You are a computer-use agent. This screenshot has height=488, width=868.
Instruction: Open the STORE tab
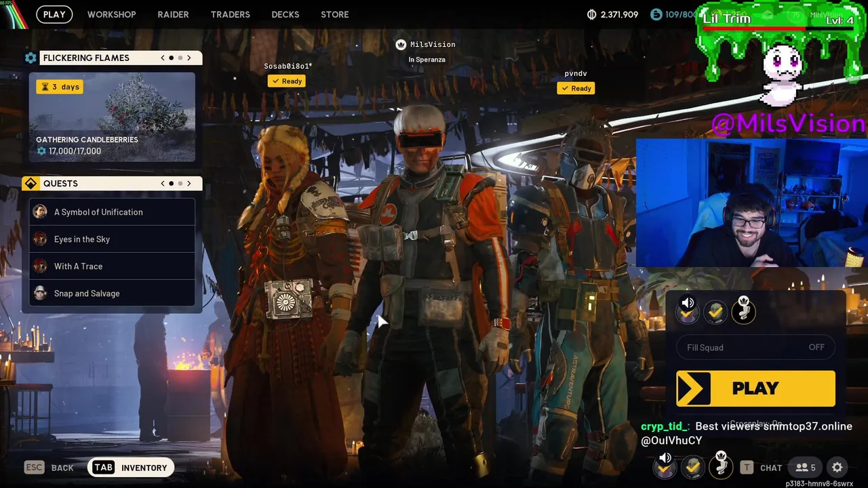point(334,14)
